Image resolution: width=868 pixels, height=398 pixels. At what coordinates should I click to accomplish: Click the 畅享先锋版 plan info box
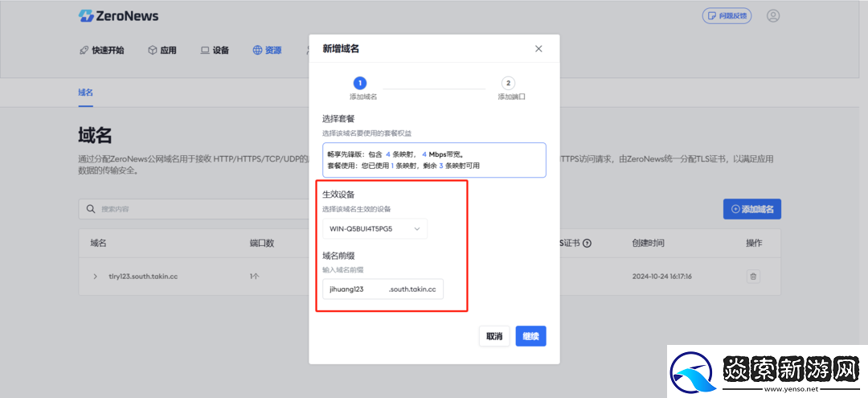(434, 160)
